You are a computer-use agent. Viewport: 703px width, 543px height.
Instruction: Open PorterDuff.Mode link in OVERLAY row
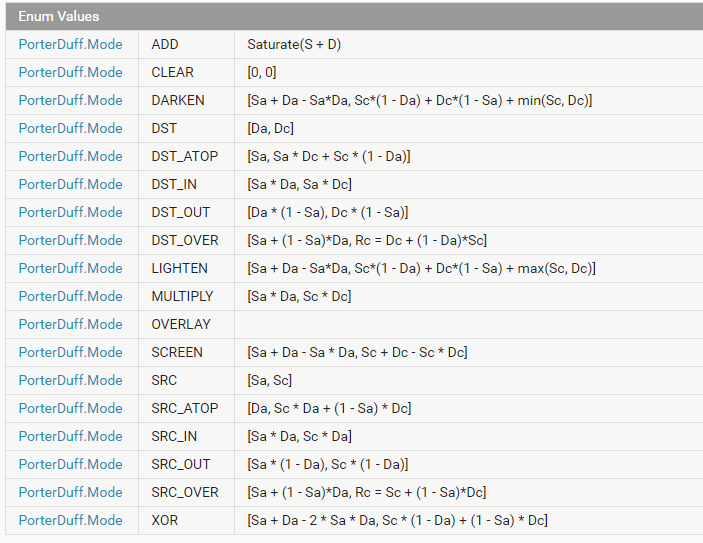click(70, 324)
